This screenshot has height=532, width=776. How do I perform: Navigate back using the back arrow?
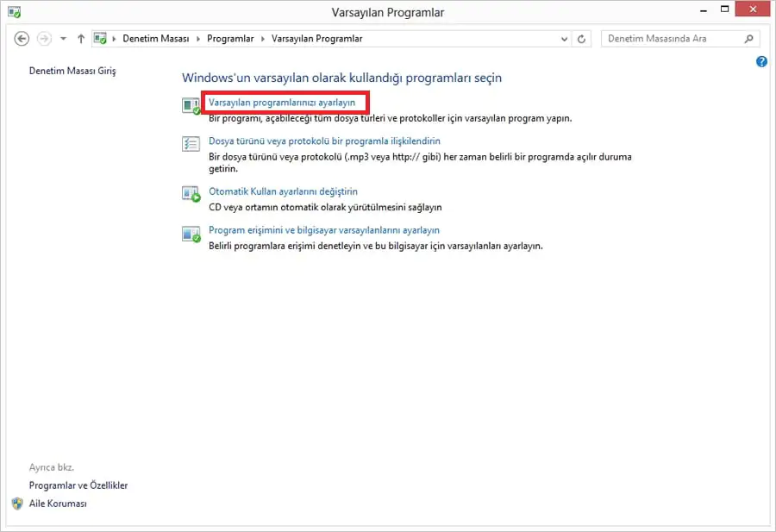click(x=21, y=38)
